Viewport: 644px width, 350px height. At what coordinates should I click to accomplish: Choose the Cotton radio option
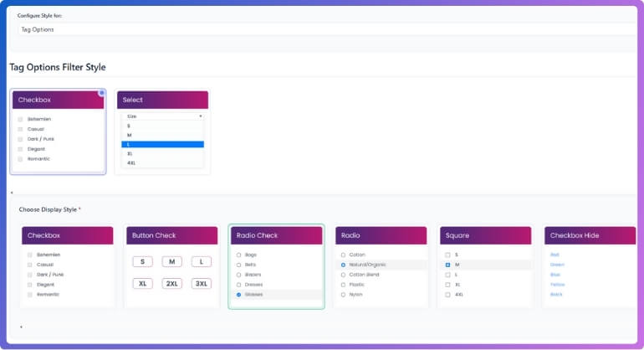tap(344, 255)
